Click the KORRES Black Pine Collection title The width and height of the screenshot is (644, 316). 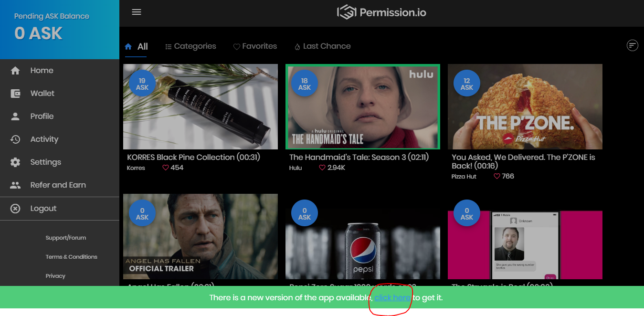pos(193,157)
